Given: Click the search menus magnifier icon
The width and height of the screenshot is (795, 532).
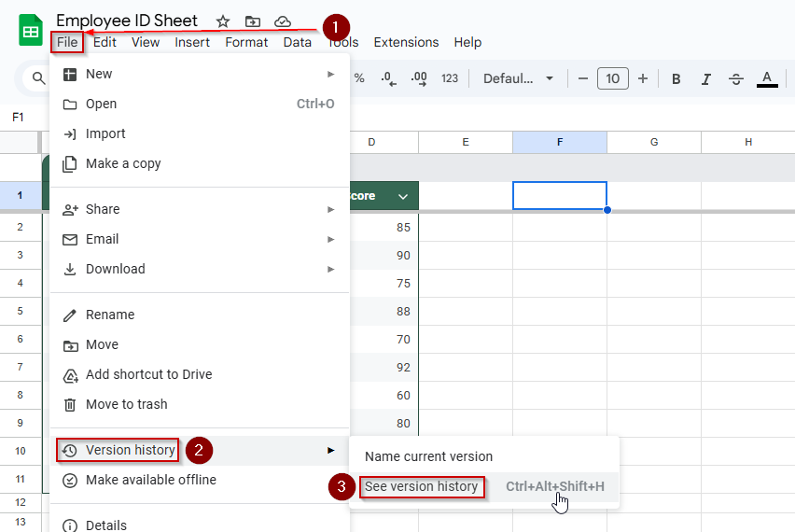Looking at the screenshot, I should pos(38,78).
